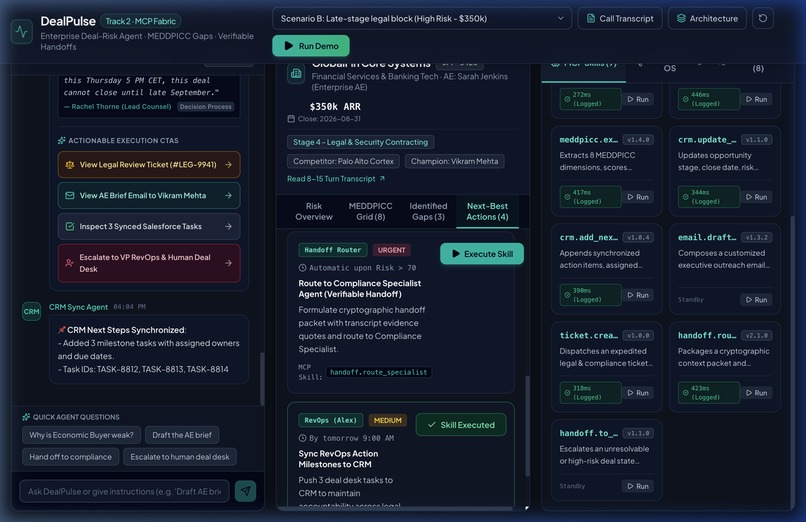Open the Scenario B selection dropdown

coord(422,18)
